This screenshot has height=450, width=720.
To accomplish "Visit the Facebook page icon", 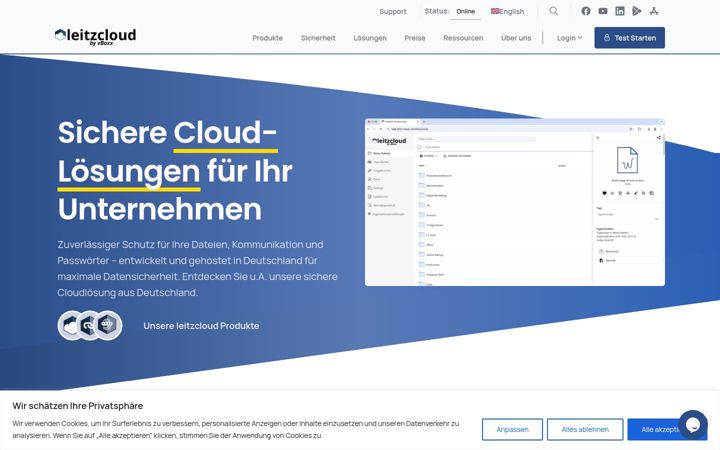I will [585, 11].
